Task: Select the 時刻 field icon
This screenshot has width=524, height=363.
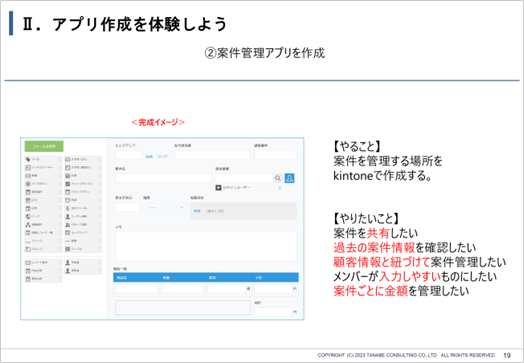Action: click(68, 200)
